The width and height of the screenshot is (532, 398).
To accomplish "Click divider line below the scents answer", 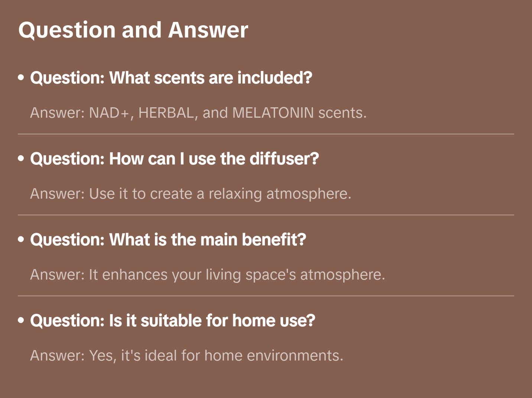I will point(266,134).
